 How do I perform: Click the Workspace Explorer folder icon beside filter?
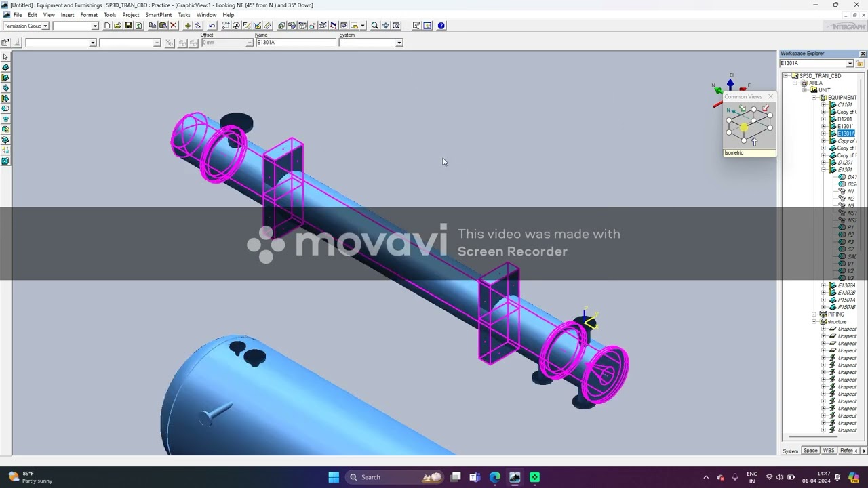pos(860,64)
